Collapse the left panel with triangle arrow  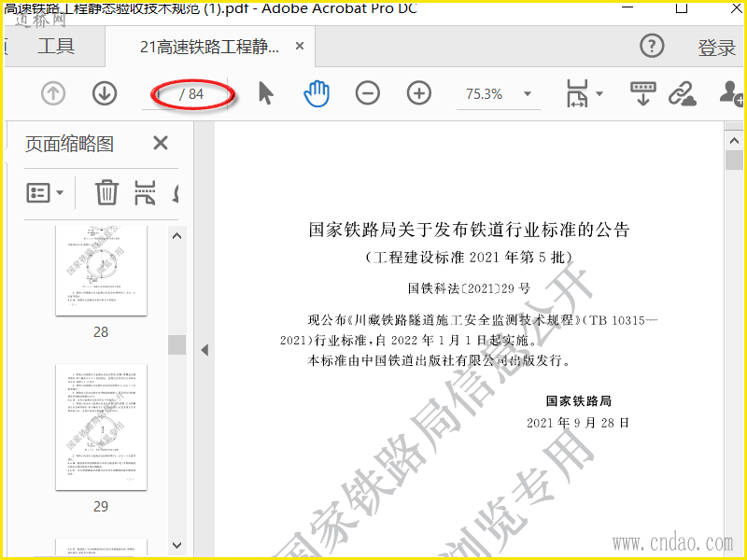click(204, 350)
